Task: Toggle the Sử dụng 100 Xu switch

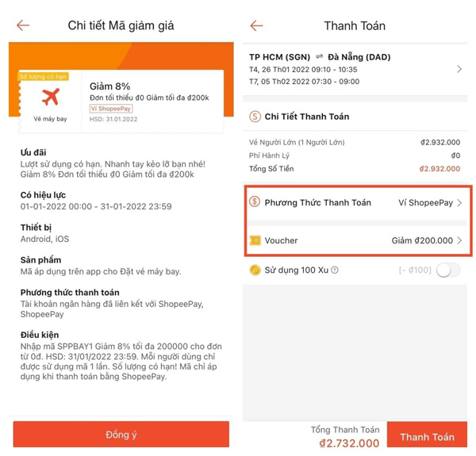Action: click(448, 270)
